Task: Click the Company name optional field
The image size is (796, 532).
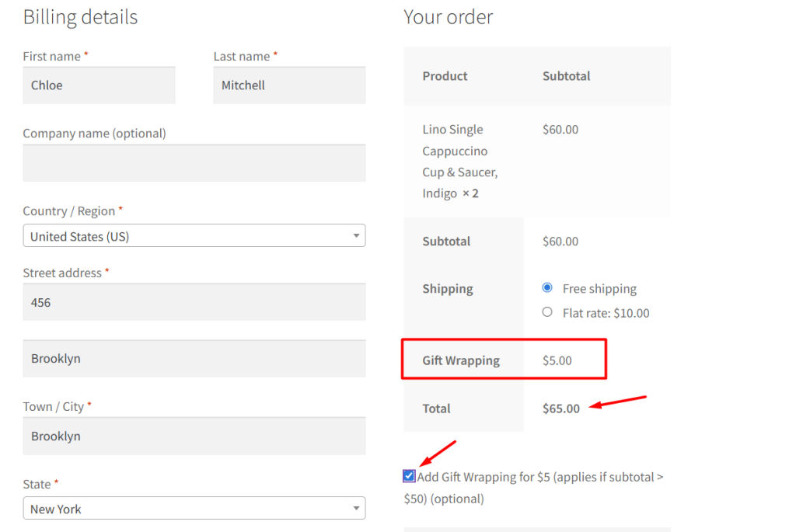Action: pos(194,163)
